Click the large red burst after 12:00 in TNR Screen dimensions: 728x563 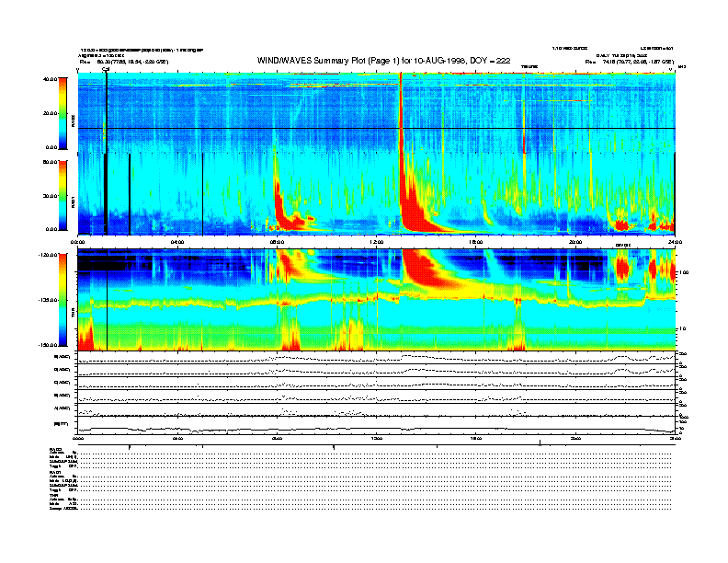(x=425, y=270)
